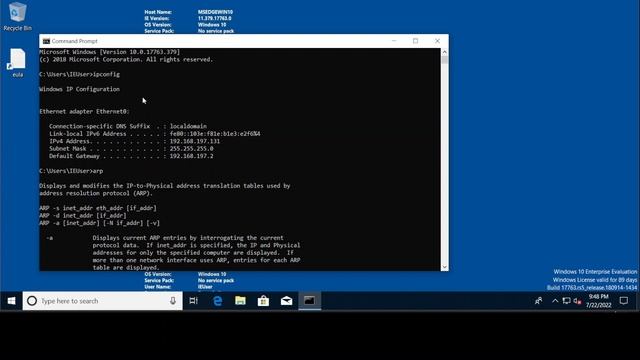Image resolution: width=640 pixels, height=360 pixels.
Task: Select the eula file on desktop
Action: [x=18, y=62]
